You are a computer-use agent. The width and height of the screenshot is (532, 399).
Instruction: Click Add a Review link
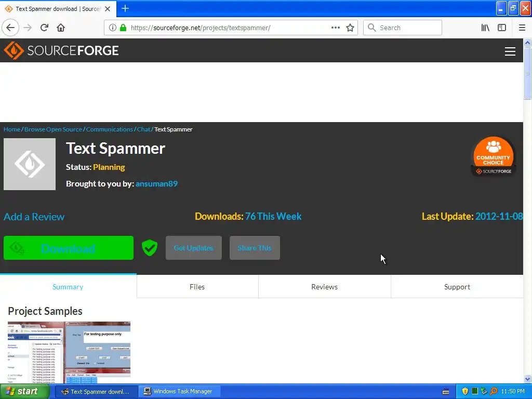pyautogui.click(x=34, y=217)
